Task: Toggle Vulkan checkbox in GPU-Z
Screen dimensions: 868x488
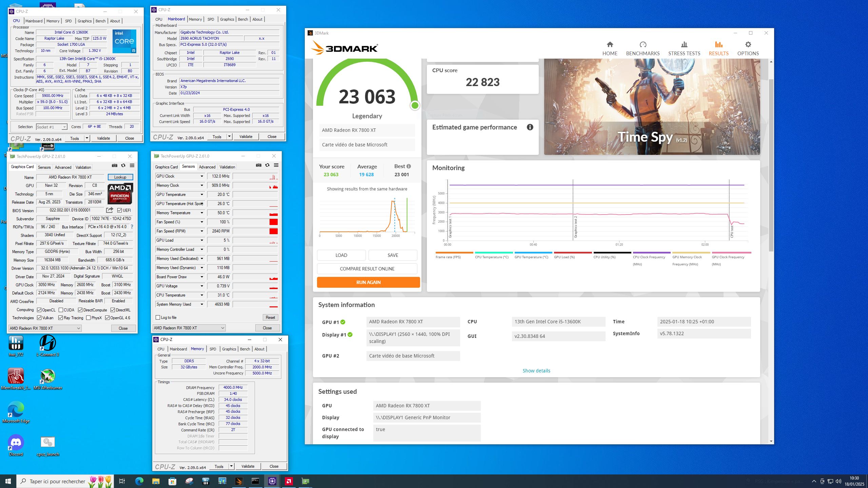Action: point(39,318)
